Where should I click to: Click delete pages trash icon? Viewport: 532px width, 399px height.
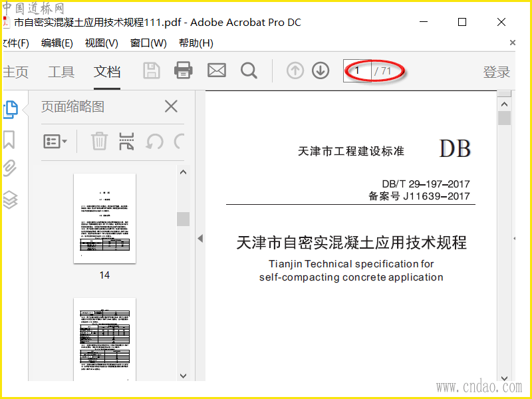point(99,142)
